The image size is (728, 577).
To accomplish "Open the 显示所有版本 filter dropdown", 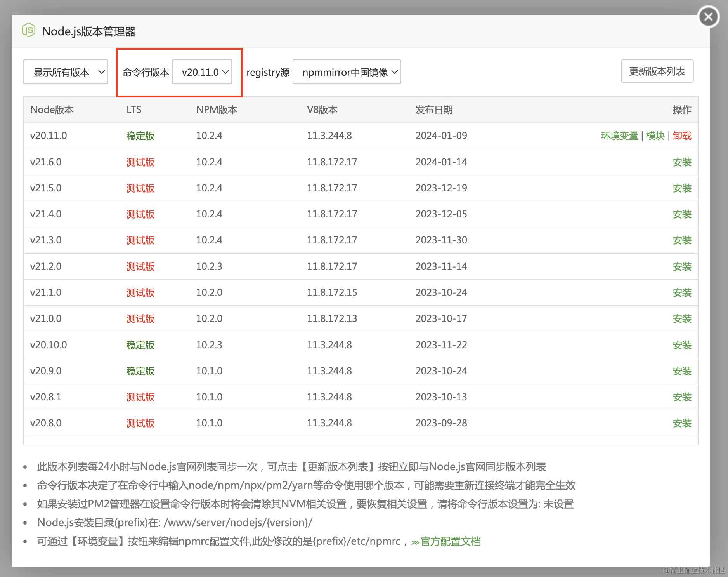I will (66, 72).
